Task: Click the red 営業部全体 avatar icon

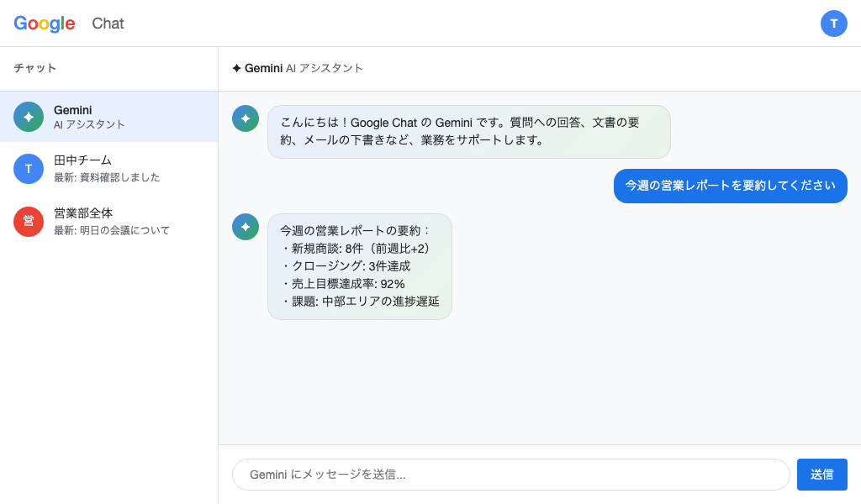Action: tap(29, 222)
